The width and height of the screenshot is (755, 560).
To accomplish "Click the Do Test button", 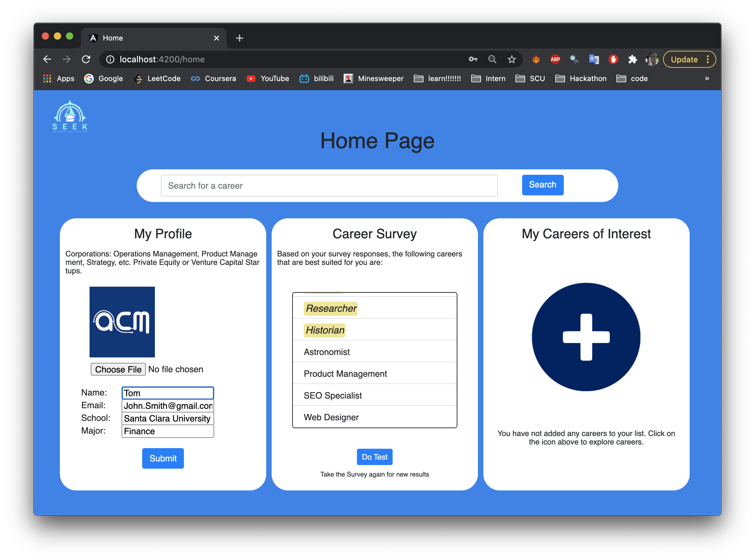I will (374, 457).
